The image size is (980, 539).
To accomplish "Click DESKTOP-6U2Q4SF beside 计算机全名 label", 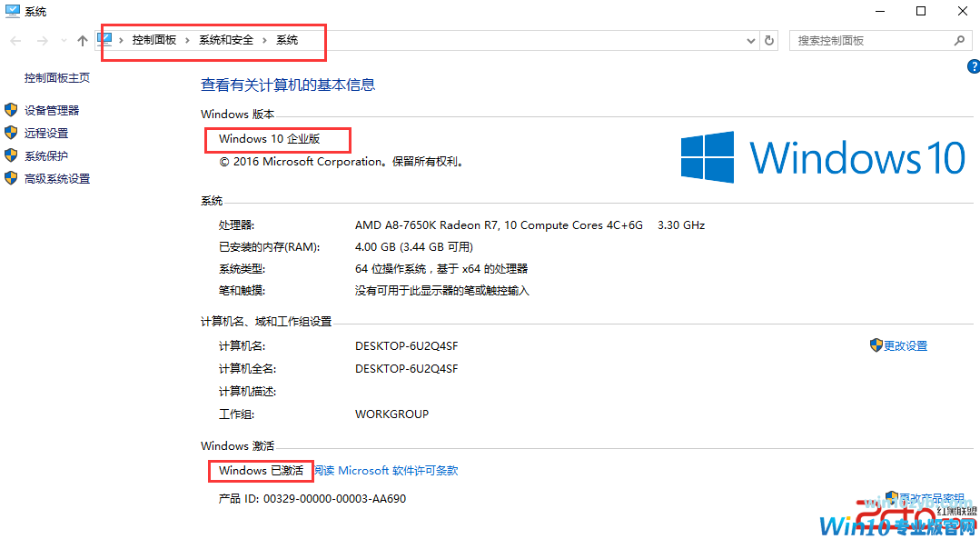I will (407, 369).
